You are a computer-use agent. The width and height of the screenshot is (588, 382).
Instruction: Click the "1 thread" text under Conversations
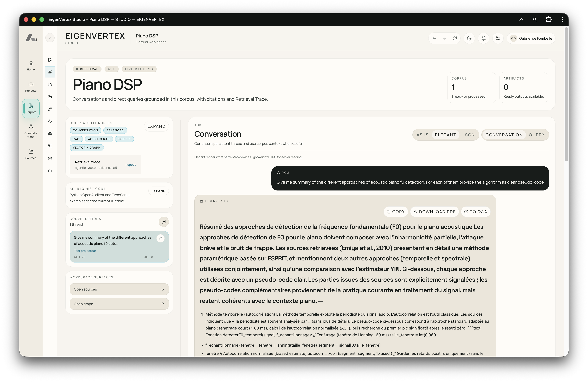click(76, 225)
